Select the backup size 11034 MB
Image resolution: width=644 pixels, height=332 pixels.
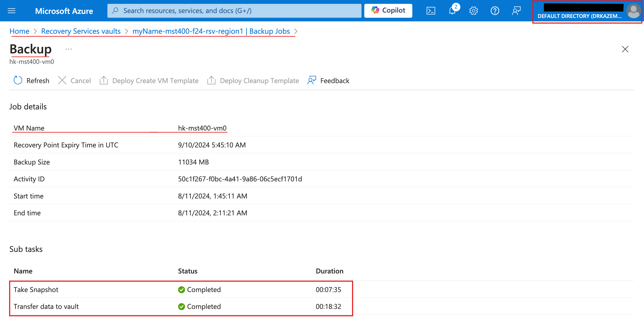pos(193,162)
